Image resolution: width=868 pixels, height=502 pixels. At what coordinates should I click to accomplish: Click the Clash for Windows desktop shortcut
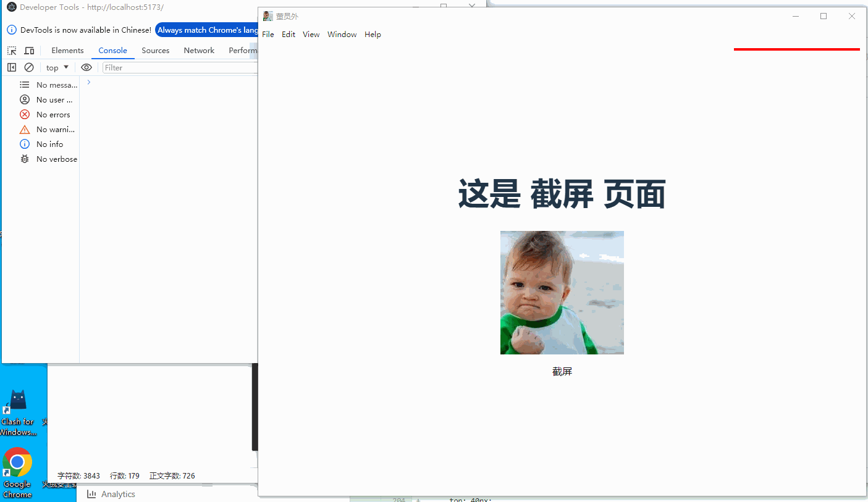(18, 412)
